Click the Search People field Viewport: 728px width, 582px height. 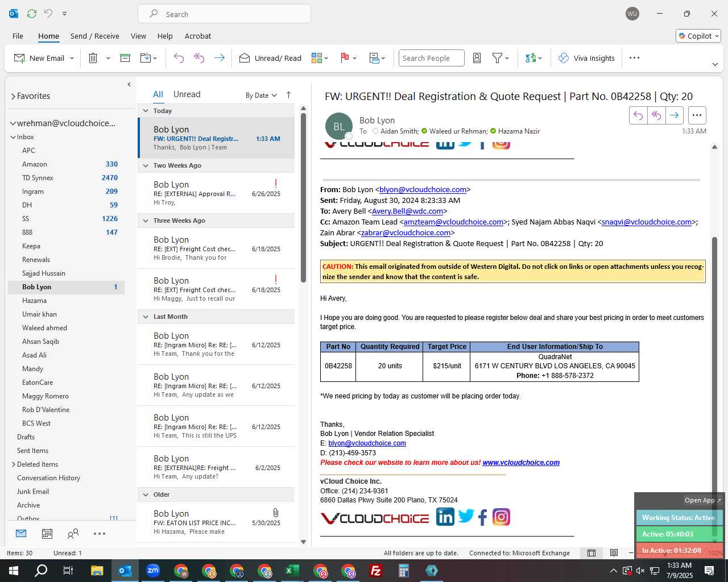tap(432, 58)
